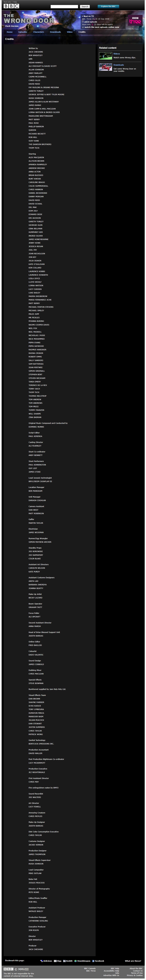This screenshot has height=980, width=146.
Task: Share page via the Reddit icon
Action: tap(64, 961)
